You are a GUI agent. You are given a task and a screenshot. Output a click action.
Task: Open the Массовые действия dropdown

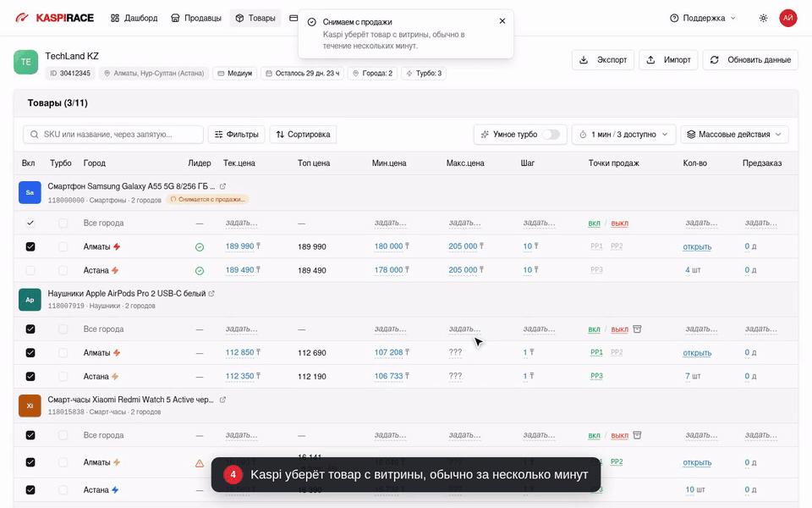point(734,135)
